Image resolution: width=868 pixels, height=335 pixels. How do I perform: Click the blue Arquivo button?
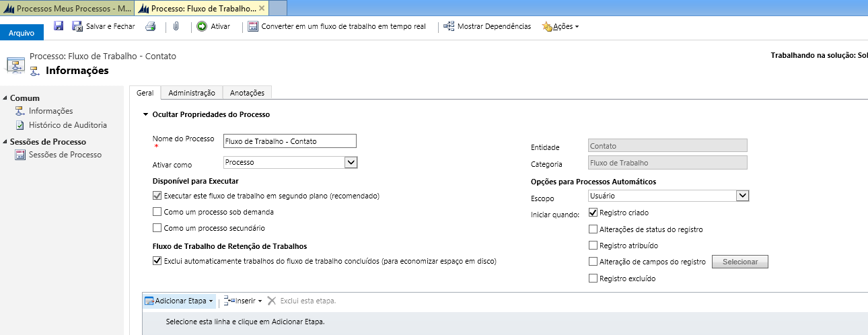(x=22, y=32)
